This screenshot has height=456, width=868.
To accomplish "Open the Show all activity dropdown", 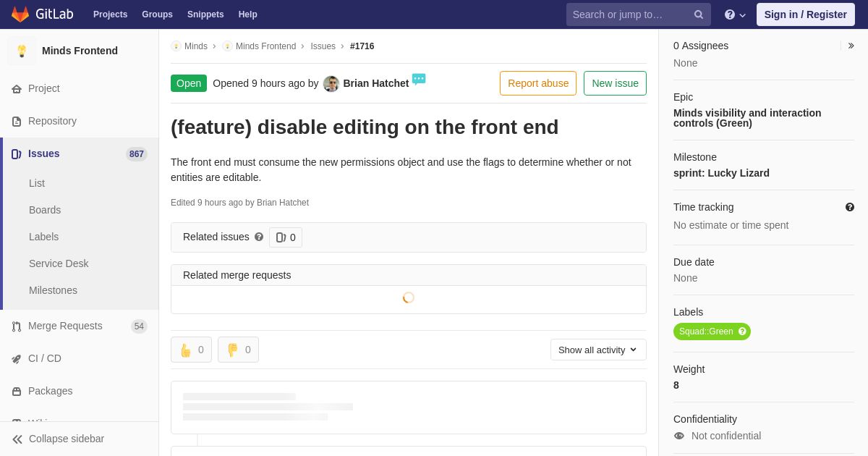I will [x=598, y=350].
